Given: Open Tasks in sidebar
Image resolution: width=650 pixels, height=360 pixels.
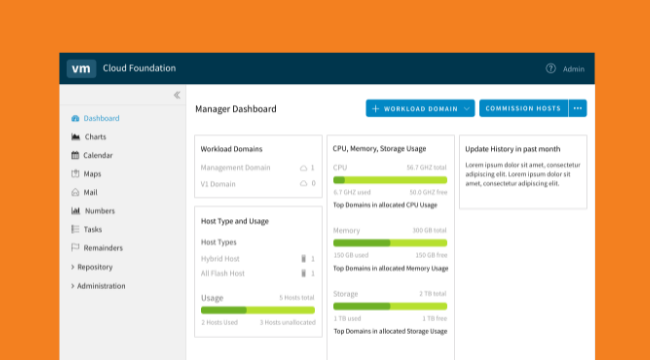Looking at the screenshot, I should pyautogui.click(x=92, y=229).
